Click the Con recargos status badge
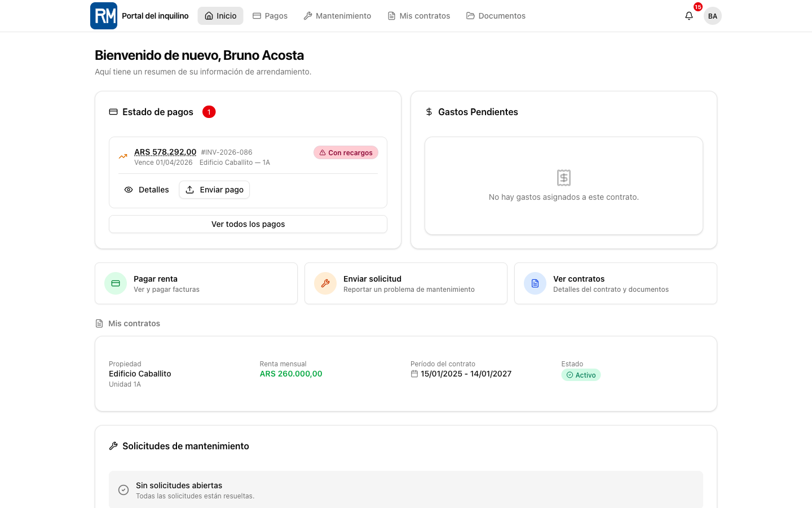 click(346, 152)
